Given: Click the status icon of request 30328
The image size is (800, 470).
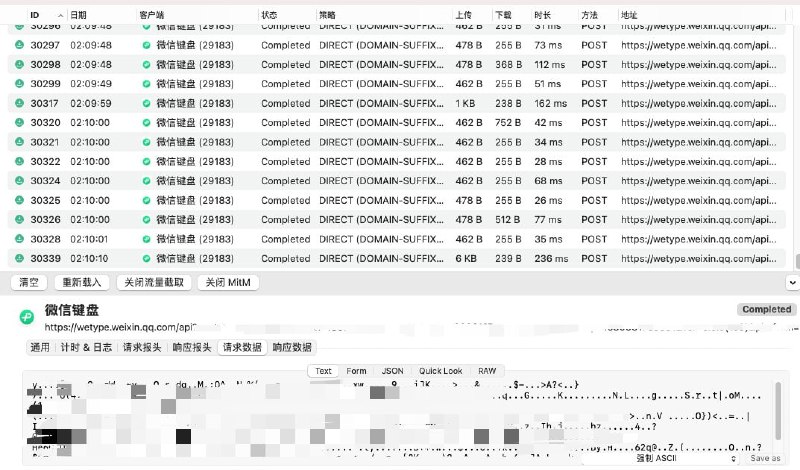Looking at the screenshot, I should click(19, 239).
